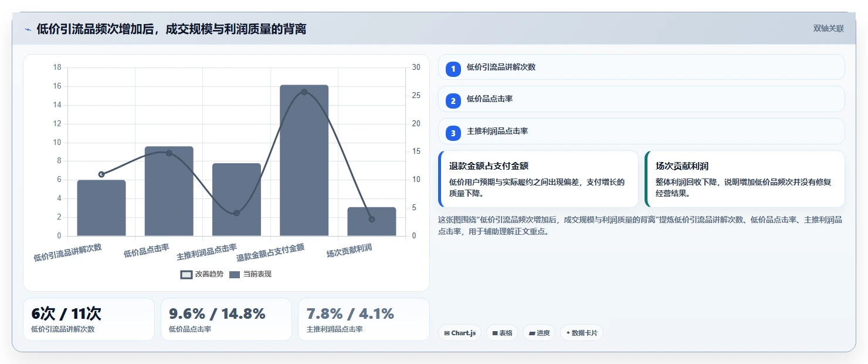The width and height of the screenshot is (868, 364).
Task: Click the number 1 badge icon
Action: 453,69
